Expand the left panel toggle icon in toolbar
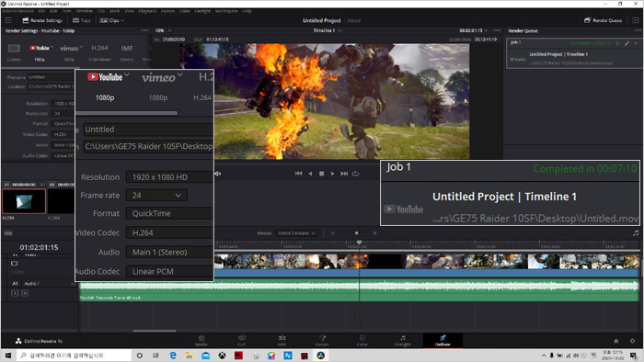 pyautogui.click(x=8, y=20)
